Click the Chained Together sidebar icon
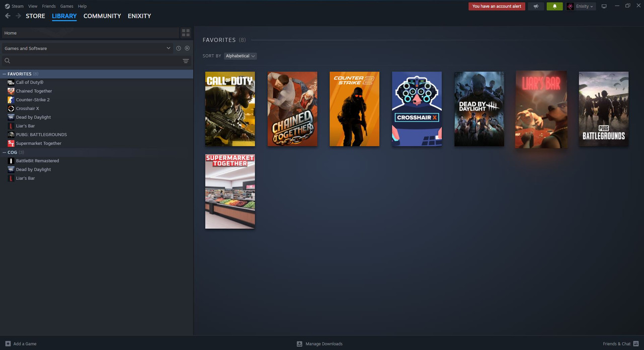 tap(11, 91)
